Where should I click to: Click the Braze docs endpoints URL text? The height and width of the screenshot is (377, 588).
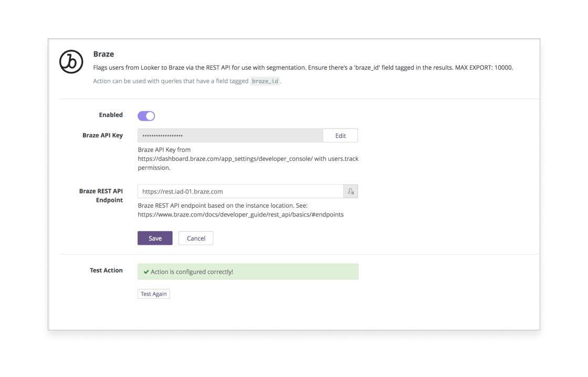[240, 214]
